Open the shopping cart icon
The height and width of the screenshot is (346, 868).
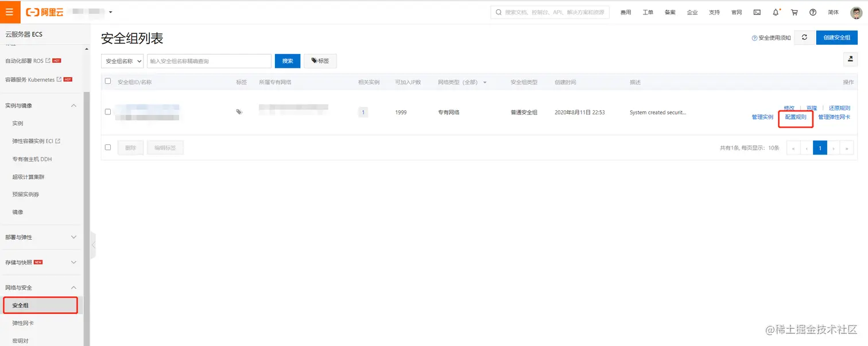point(795,12)
